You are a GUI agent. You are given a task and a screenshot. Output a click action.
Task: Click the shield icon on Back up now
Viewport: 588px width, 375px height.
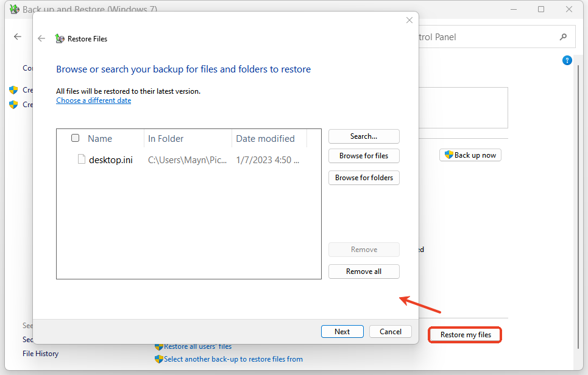click(448, 155)
